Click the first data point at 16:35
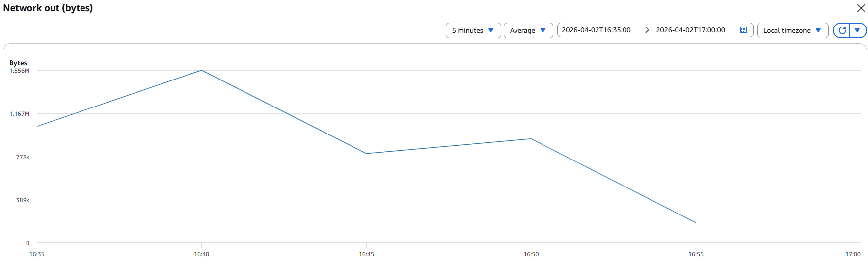The height and width of the screenshot is (267, 868). [x=37, y=127]
